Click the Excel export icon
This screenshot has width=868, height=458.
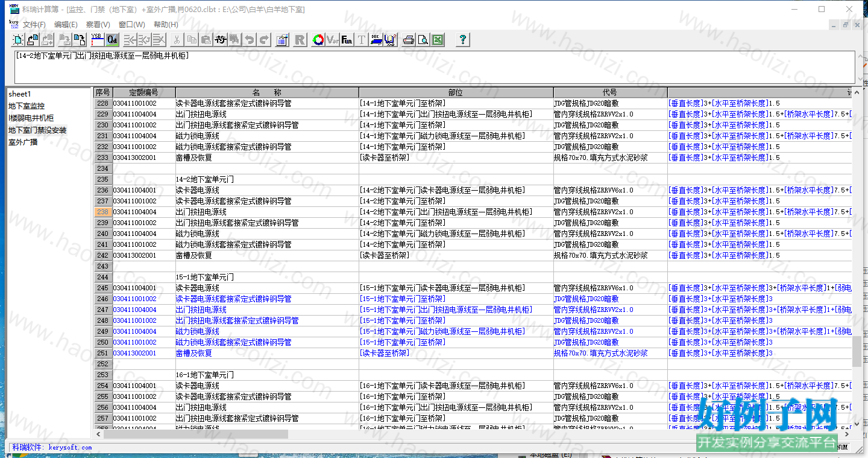pyautogui.click(x=437, y=40)
